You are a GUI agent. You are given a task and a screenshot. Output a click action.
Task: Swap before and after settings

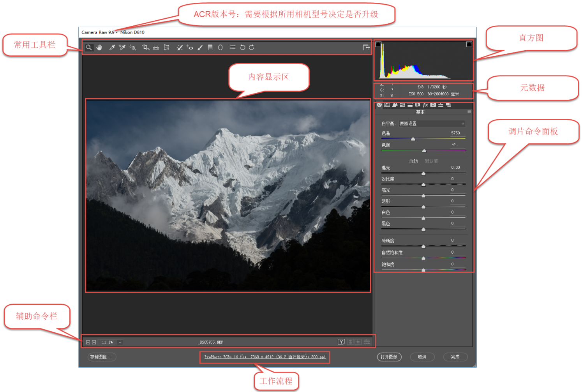350,342
